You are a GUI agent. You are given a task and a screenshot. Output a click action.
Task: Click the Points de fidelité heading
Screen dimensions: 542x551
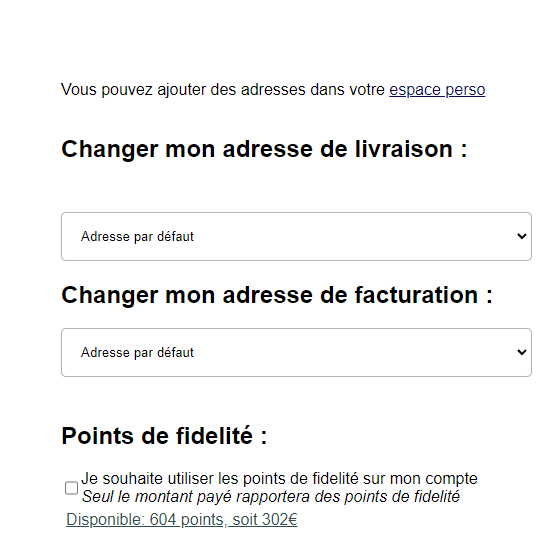[164, 436]
